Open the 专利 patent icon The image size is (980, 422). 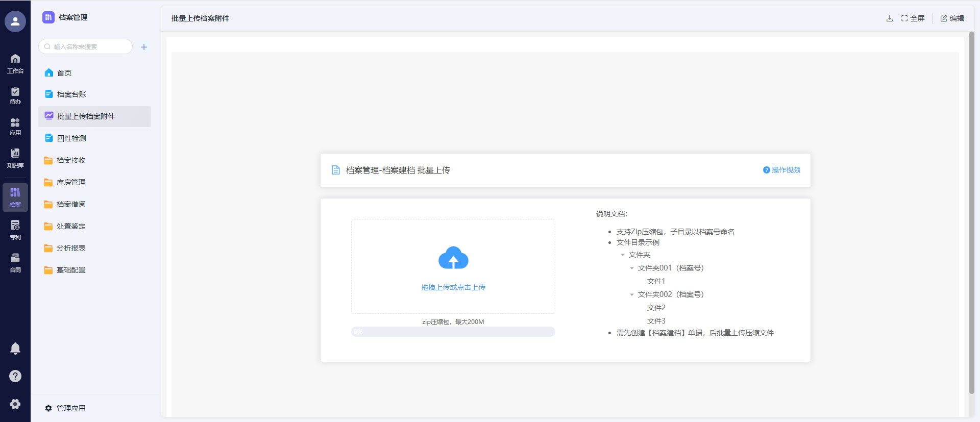click(x=15, y=230)
